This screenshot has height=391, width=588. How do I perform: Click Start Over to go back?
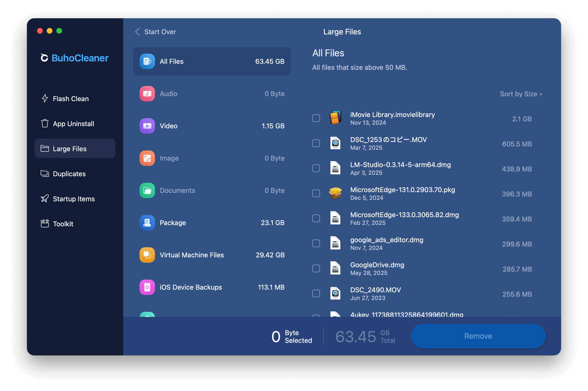pyautogui.click(x=155, y=32)
